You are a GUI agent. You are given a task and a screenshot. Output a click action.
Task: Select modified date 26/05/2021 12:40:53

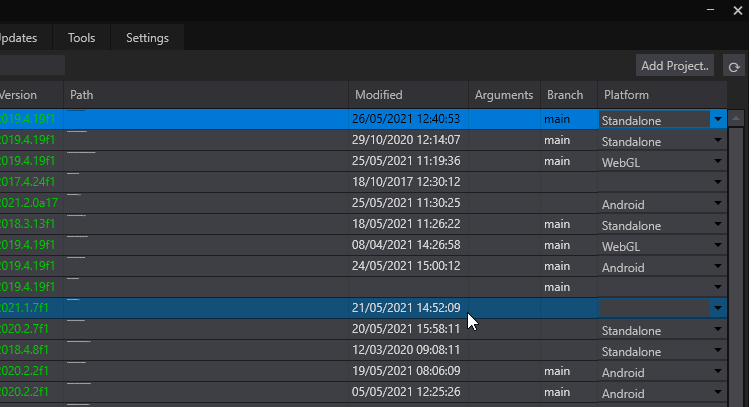(406, 119)
